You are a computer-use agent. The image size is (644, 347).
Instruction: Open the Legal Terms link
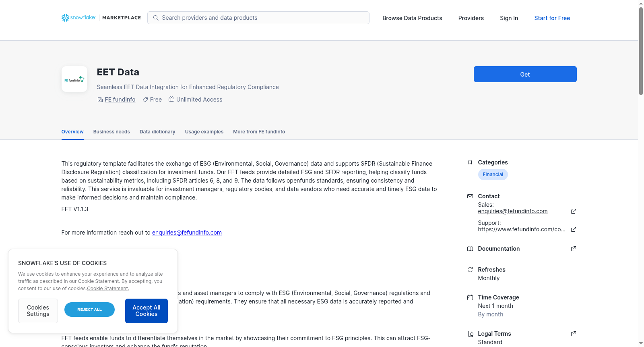coord(494,334)
